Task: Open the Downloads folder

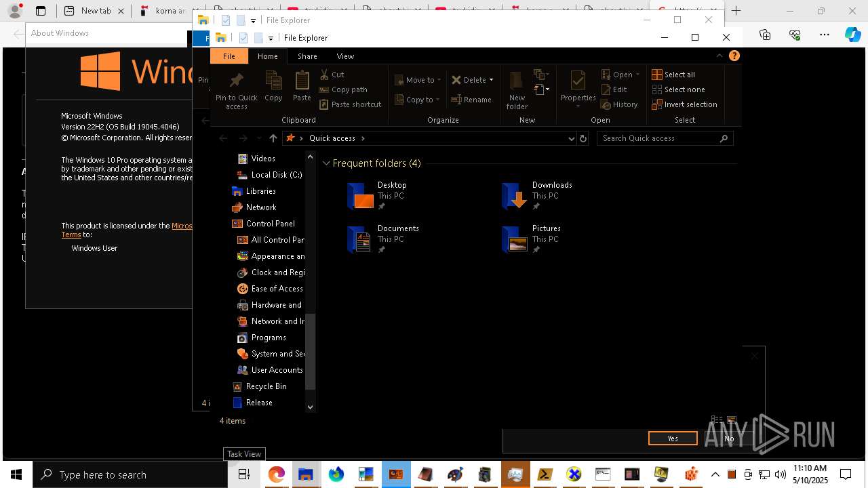Action: (537, 196)
